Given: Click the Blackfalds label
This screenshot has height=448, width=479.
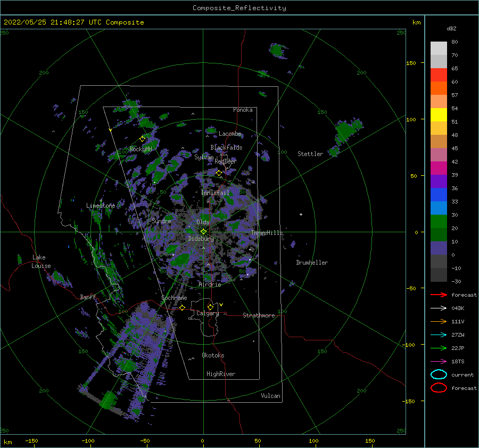Looking at the screenshot, I should (226, 148).
